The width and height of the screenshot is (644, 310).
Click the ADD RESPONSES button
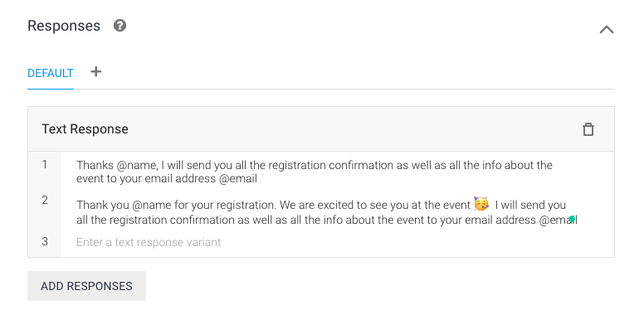(x=86, y=286)
